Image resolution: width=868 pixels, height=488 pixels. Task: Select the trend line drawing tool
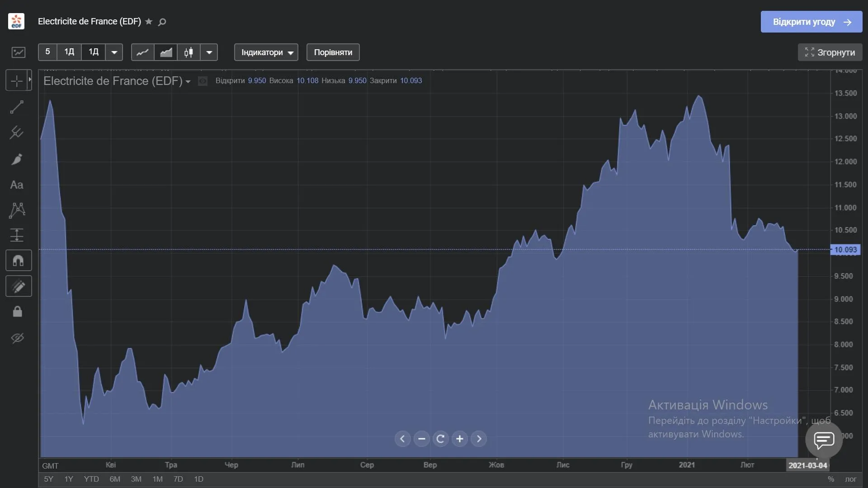pyautogui.click(x=17, y=107)
